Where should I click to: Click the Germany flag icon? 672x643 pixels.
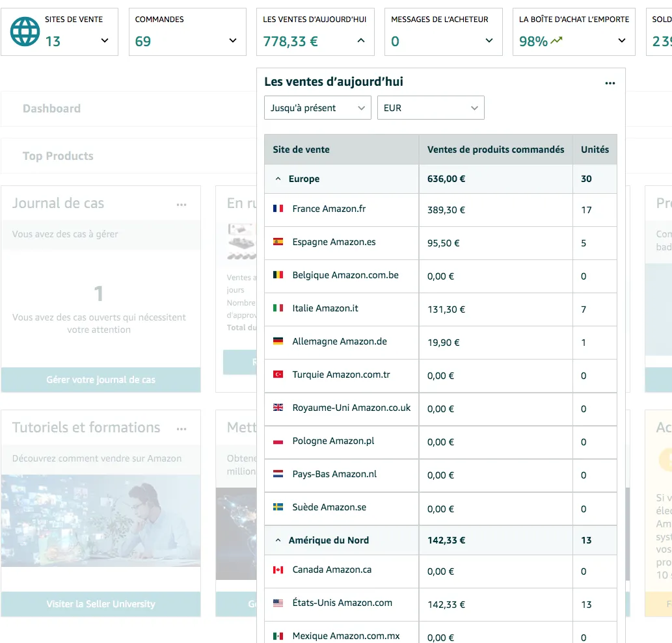point(278,341)
